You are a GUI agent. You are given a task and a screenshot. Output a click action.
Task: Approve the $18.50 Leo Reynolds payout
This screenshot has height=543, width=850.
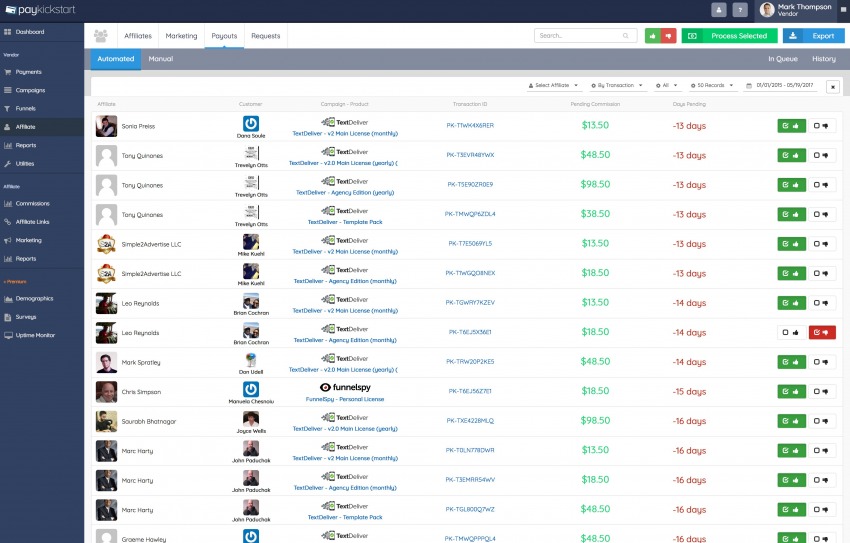click(x=791, y=332)
